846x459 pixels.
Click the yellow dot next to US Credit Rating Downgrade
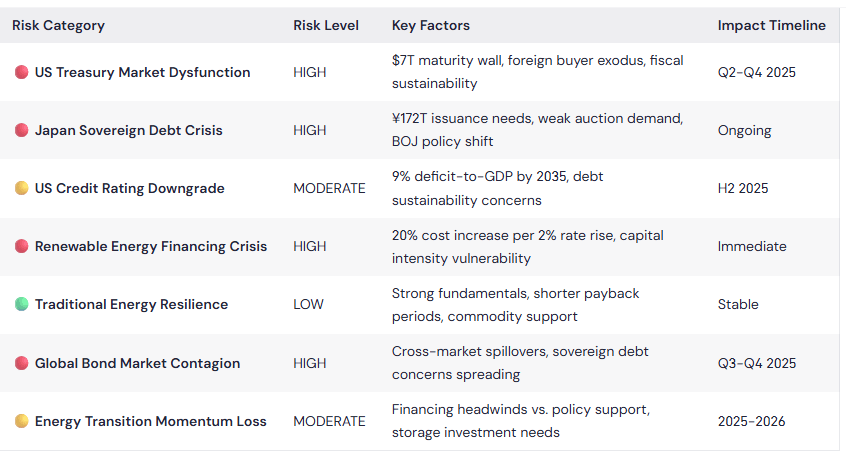pos(22,188)
